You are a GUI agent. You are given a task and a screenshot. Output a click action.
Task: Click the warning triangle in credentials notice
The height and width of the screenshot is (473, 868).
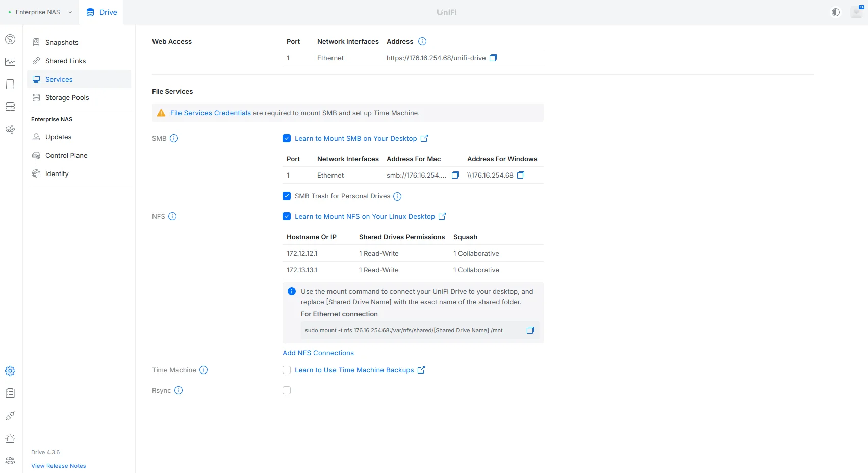pyautogui.click(x=161, y=113)
